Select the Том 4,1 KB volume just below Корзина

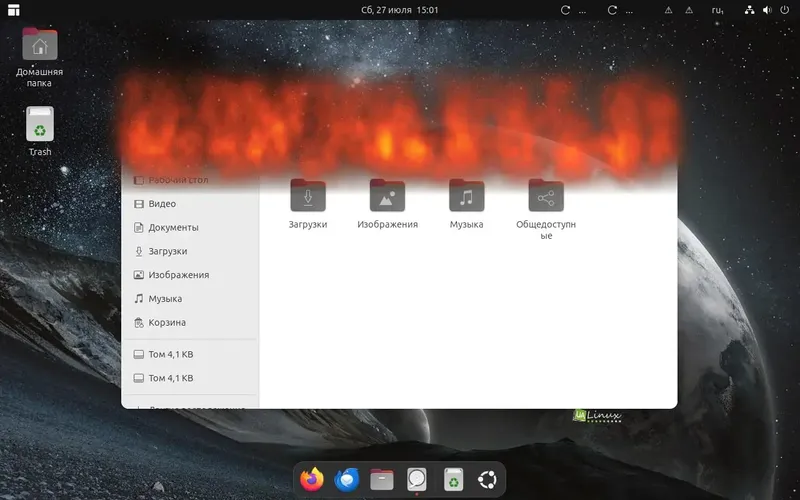click(x=190, y=354)
